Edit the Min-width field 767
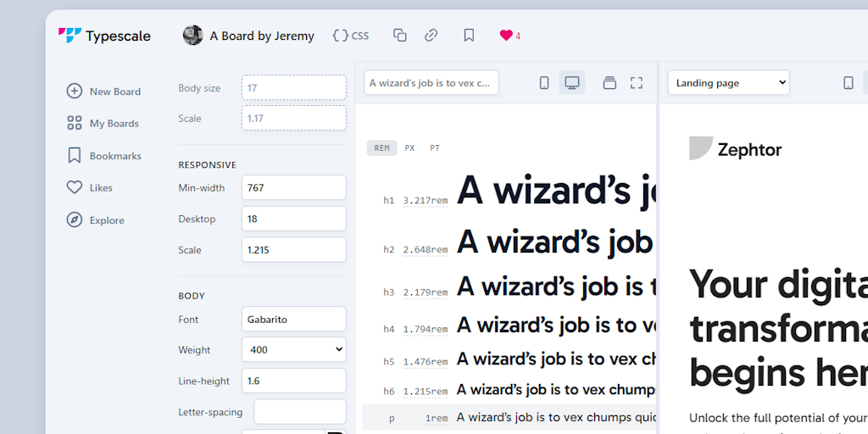Viewport: 868px width, 434px height. click(294, 187)
